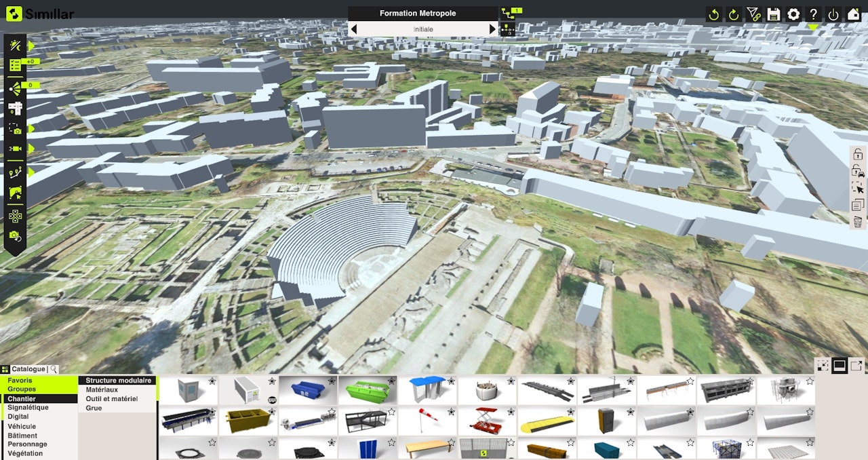Toggle favorite star on the site cabin
The width and height of the screenshot is (868, 460).
pos(212,381)
